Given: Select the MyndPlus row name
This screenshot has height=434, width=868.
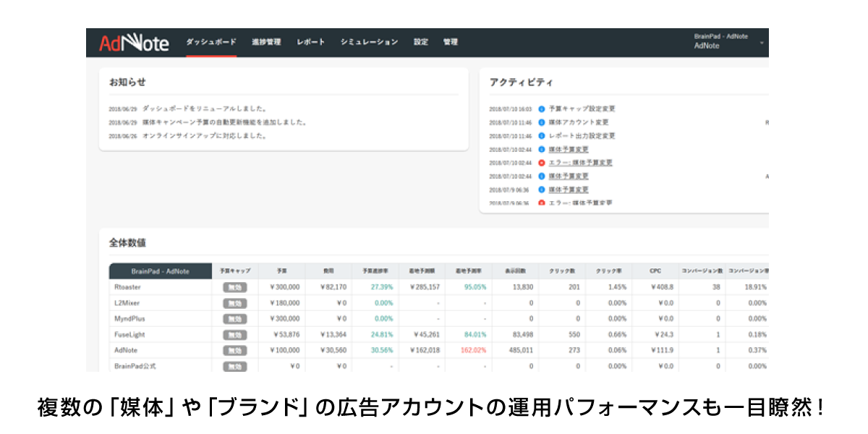Looking at the screenshot, I should click(x=129, y=318).
